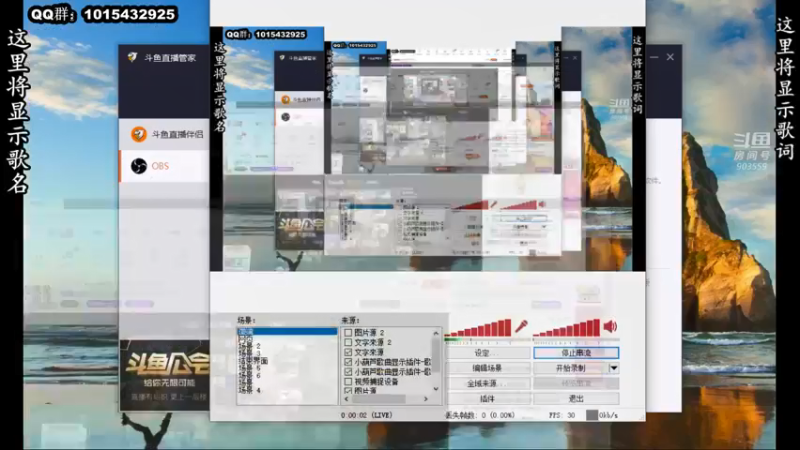The height and width of the screenshot is (450, 800).
Task: Mute the microphone via mic icon
Action: pyautogui.click(x=521, y=327)
